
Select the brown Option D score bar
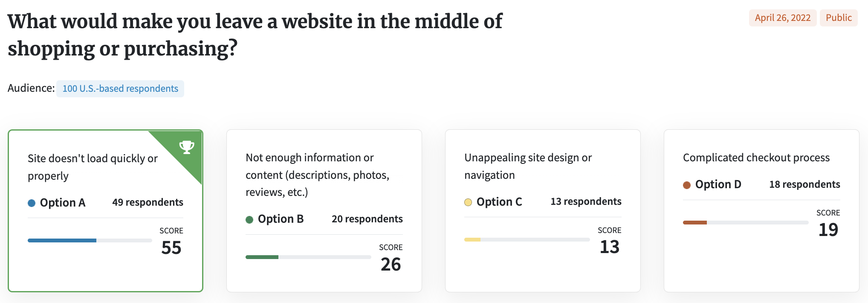[x=746, y=223]
